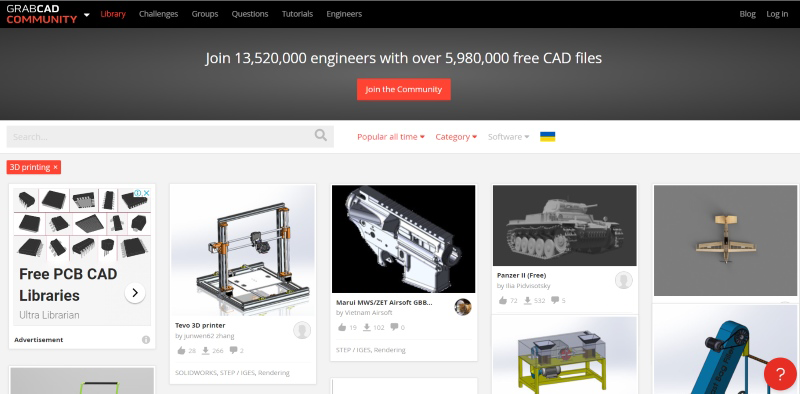Click download icon on Tevo 3D printer
Viewport: 800px width, 394px height.
[x=206, y=351]
